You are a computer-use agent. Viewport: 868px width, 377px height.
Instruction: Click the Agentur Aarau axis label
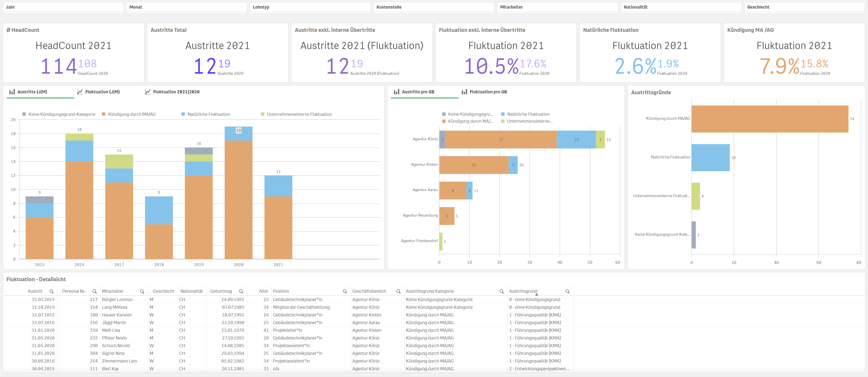click(x=425, y=190)
